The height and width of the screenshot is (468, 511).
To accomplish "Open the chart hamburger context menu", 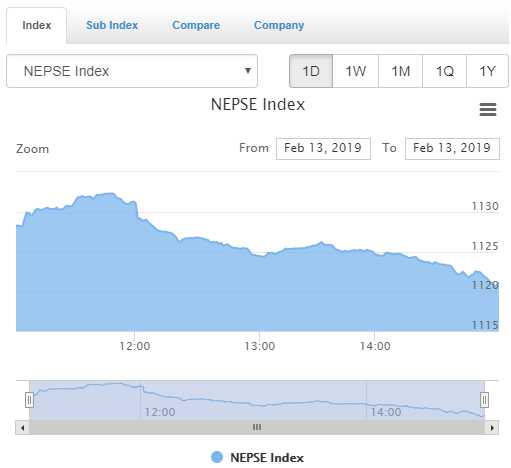I will point(488,109).
